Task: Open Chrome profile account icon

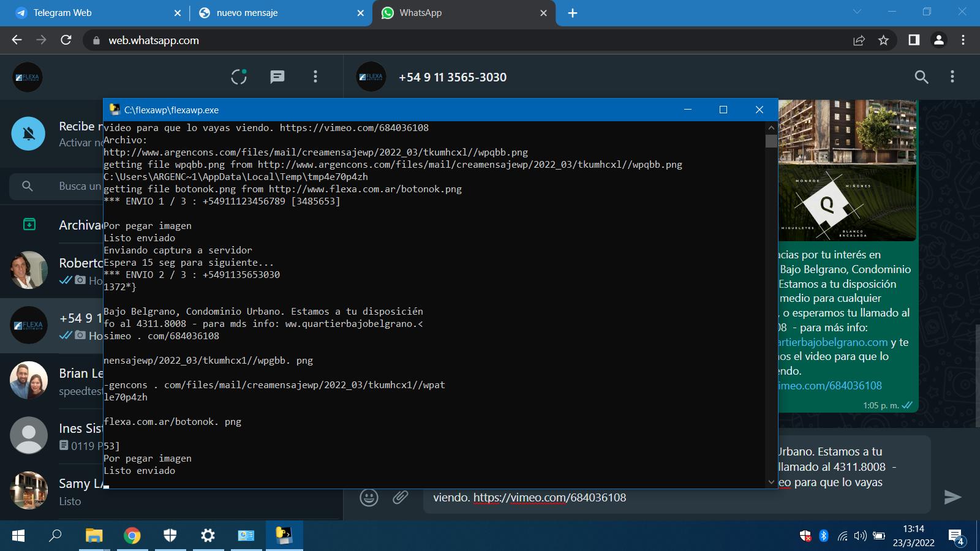Action: point(938,40)
